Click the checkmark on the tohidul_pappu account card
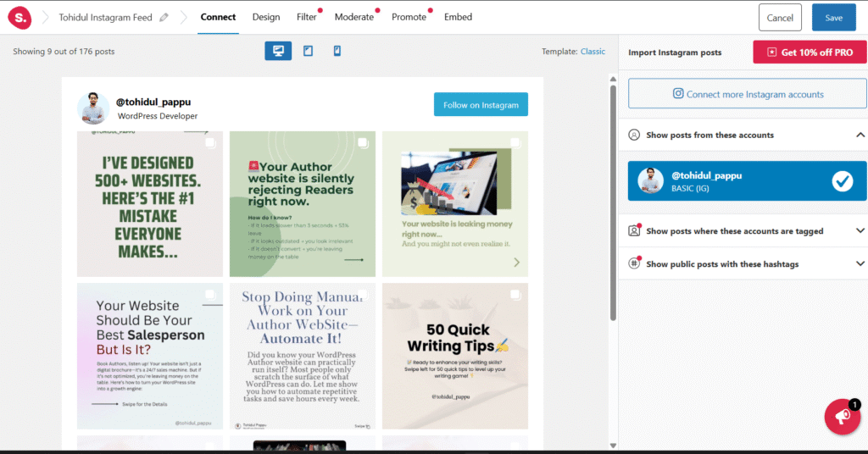The width and height of the screenshot is (868, 454). point(842,180)
